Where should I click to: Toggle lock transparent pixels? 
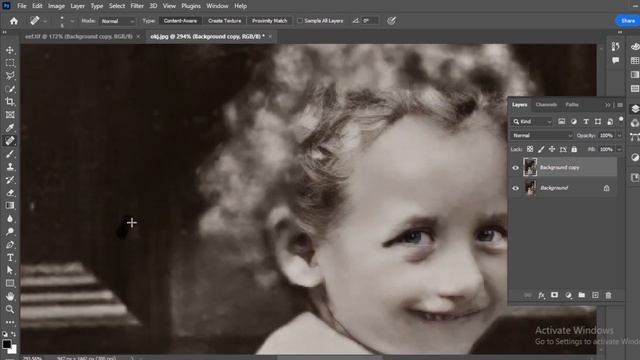530,149
